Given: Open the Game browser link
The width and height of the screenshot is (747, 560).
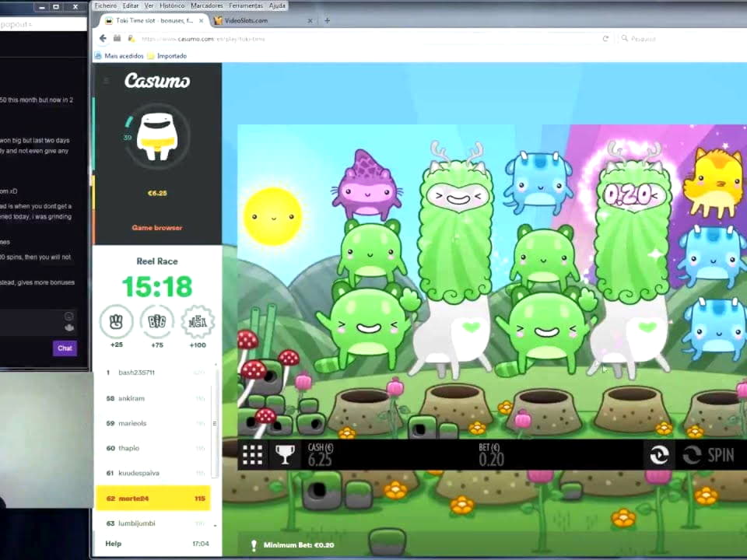Looking at the screenshot, I should point(157,228).
